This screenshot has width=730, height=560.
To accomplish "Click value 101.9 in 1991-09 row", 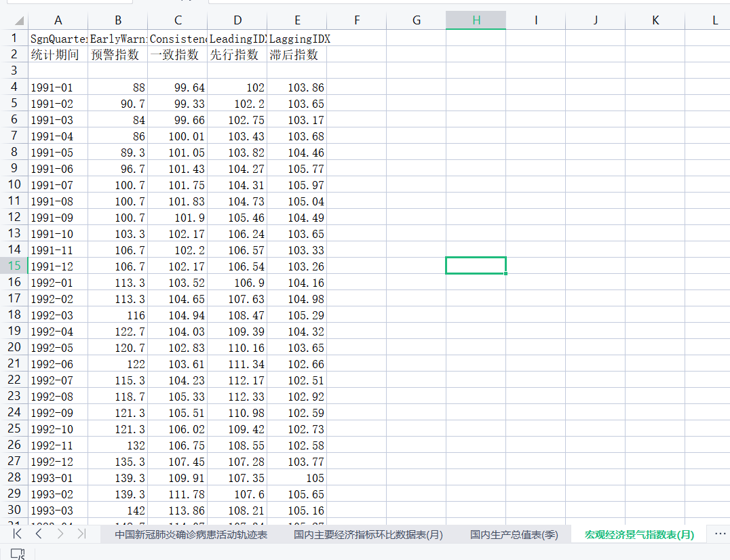I will pos(177,217).
